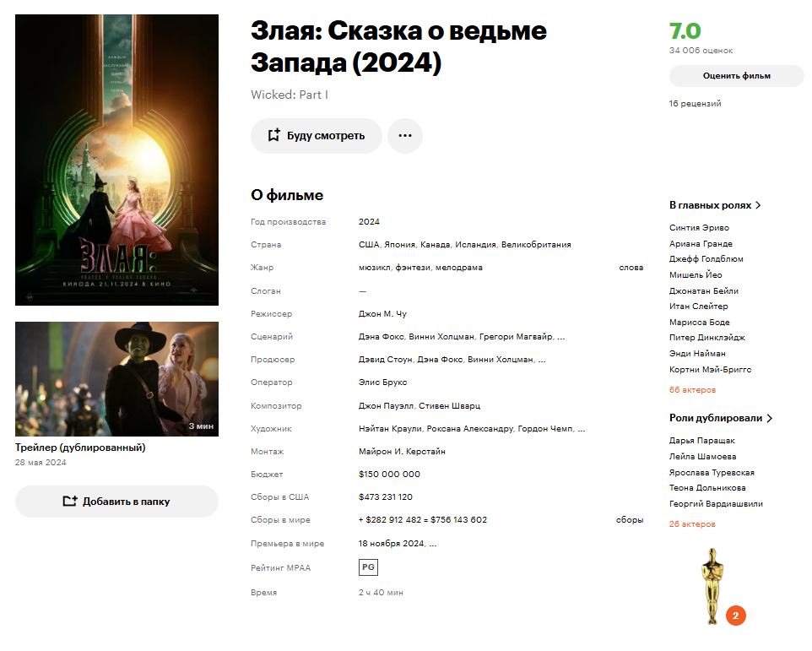Click the golden Oscar statuette icon

(712, 586)
